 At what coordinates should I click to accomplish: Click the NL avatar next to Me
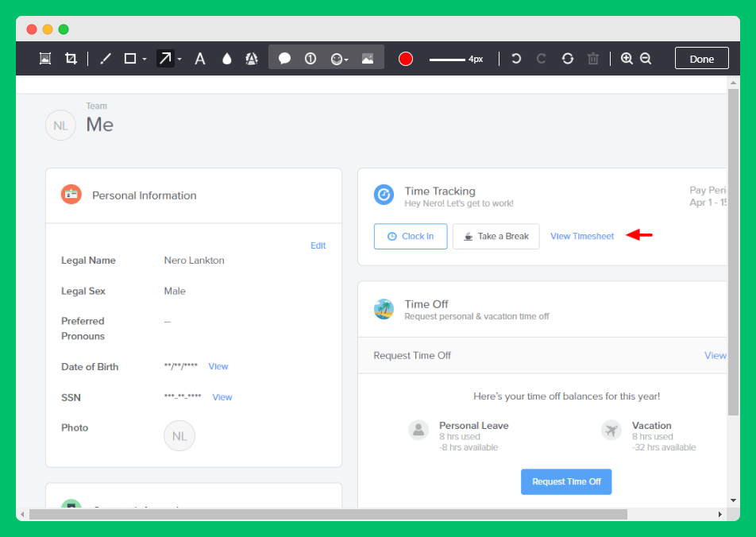(60, 126)
